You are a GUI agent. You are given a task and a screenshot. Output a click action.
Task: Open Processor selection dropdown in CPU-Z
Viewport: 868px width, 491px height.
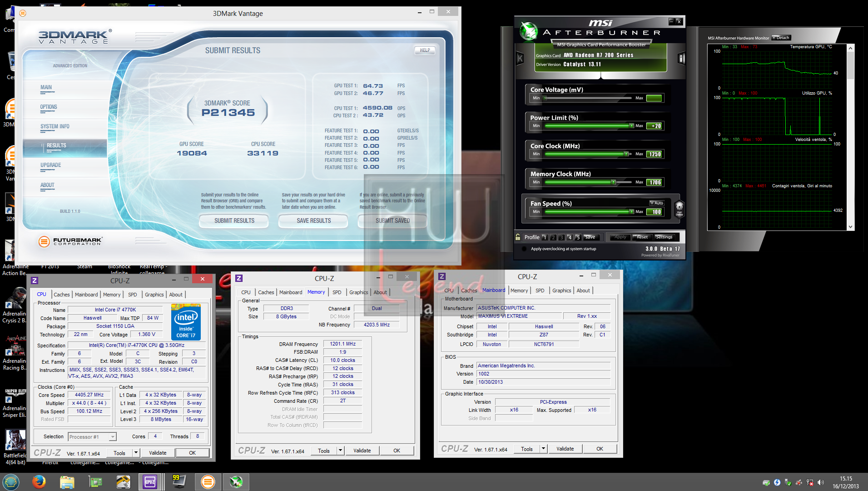(113, 437)
